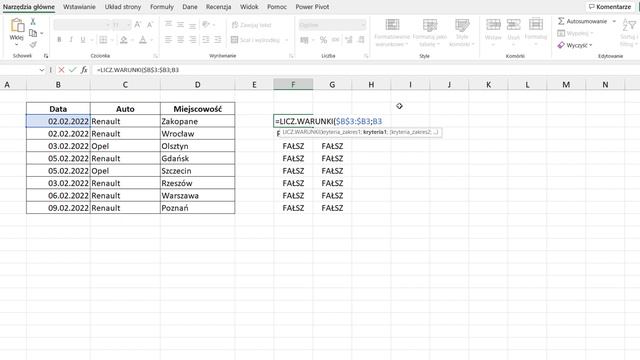Open Sortuj i filtruj menu
The image size is (640, 360).
click(x=629, y=33)
